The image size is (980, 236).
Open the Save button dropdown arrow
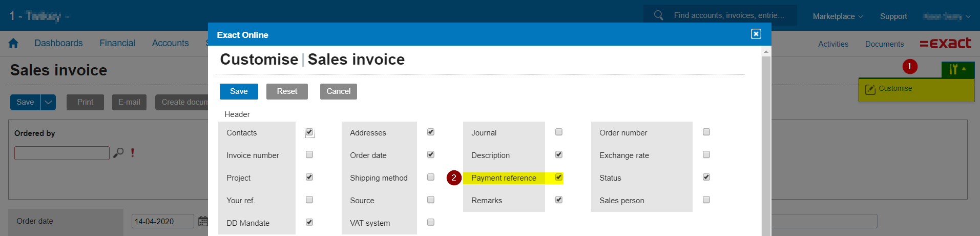[48, 102]
